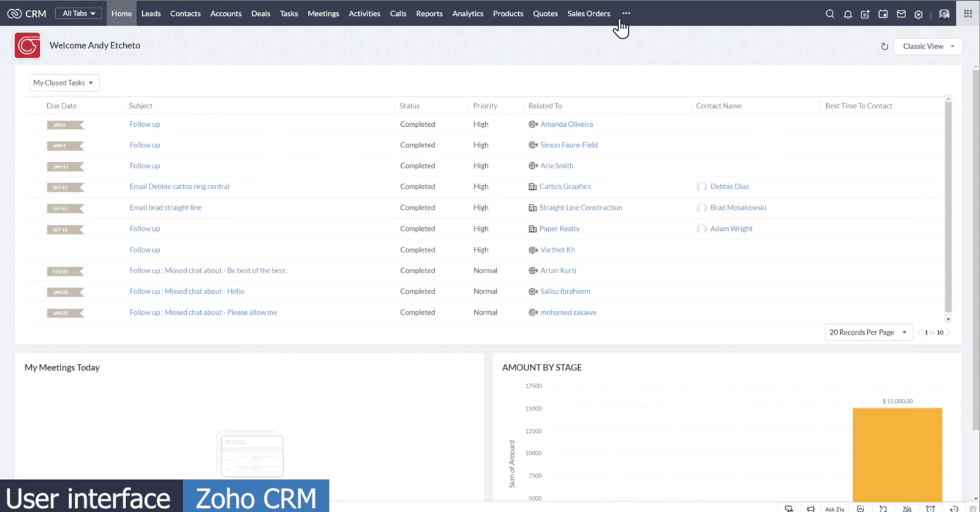Click the quick create record icon

click(865, 13)
